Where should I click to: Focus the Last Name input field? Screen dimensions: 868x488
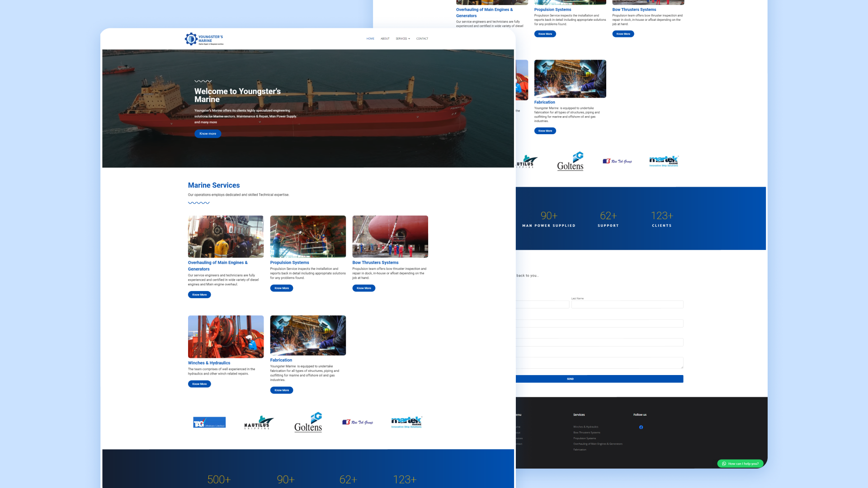tap(627, 305)
